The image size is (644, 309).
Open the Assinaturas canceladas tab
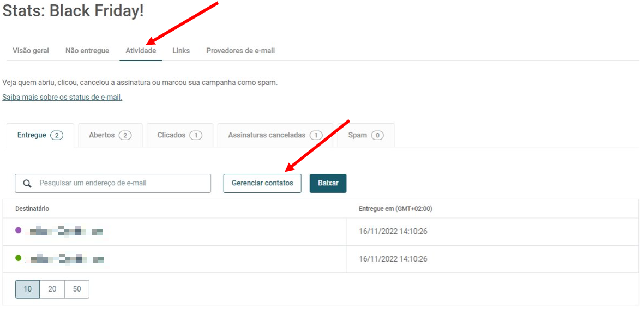[275, 135]
